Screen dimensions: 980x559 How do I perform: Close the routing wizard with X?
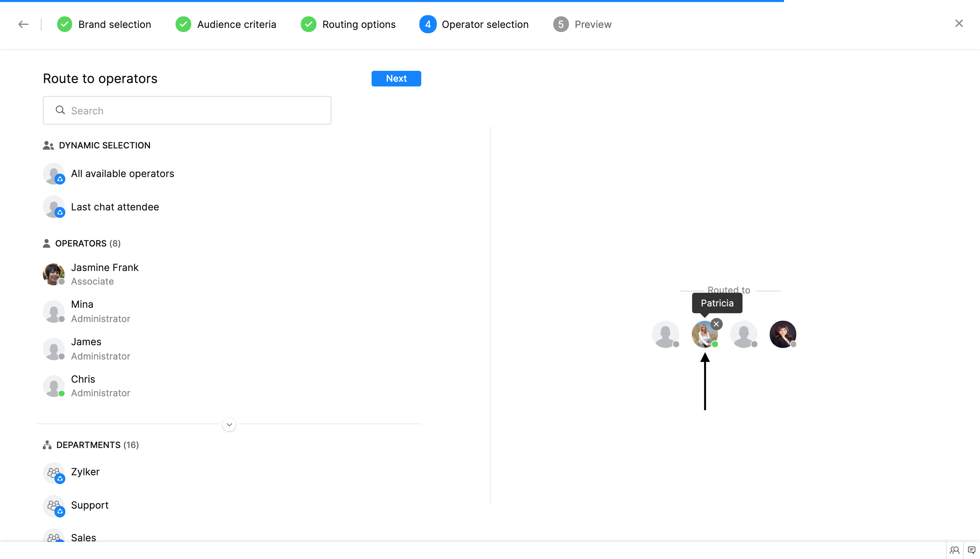pos(959,23)
